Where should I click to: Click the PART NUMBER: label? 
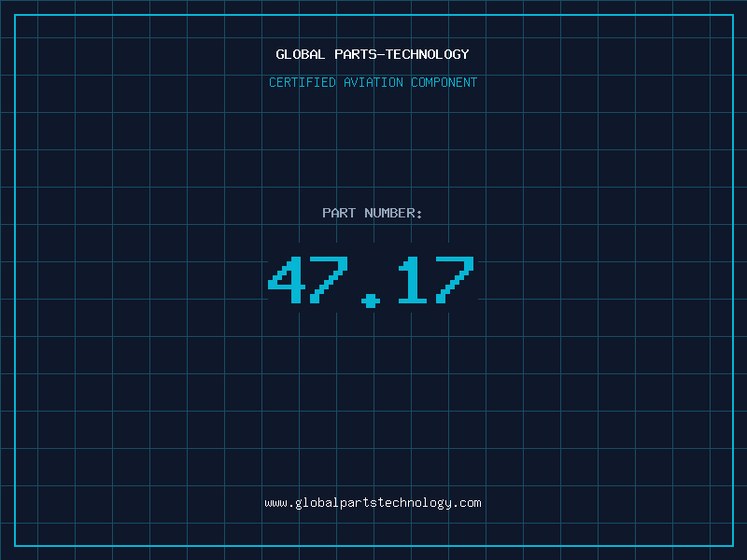tap(373, 213)
